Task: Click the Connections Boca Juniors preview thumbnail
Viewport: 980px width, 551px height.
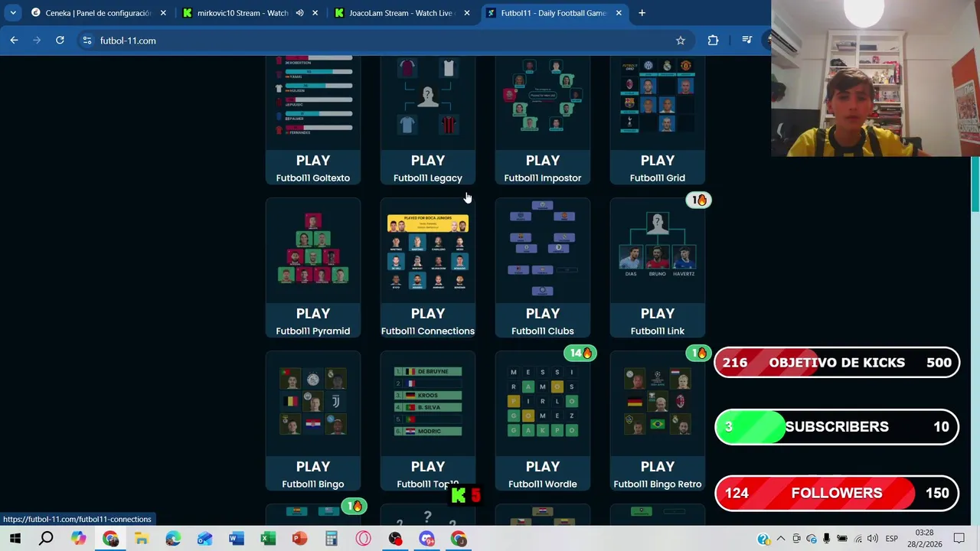Action: coord(428,252)
